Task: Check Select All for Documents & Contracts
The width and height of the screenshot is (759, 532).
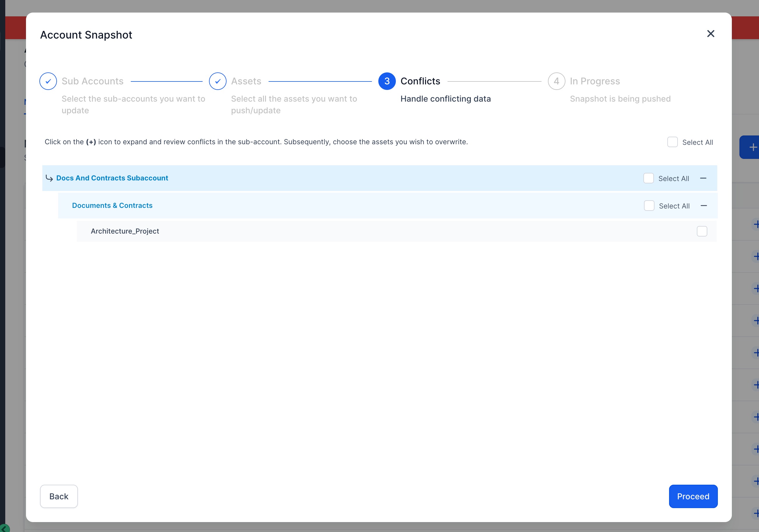Action: point(649,206)
